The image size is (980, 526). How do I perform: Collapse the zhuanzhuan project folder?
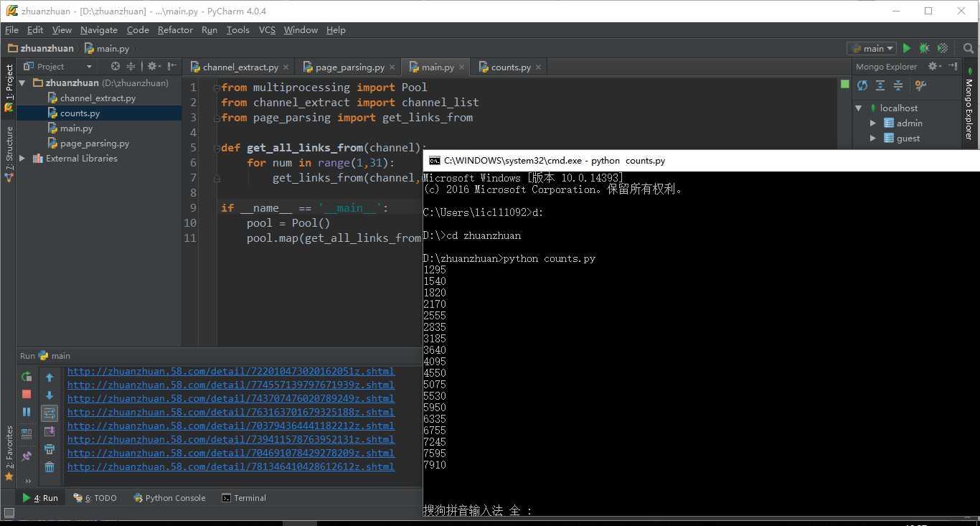[x=22, y=83]
